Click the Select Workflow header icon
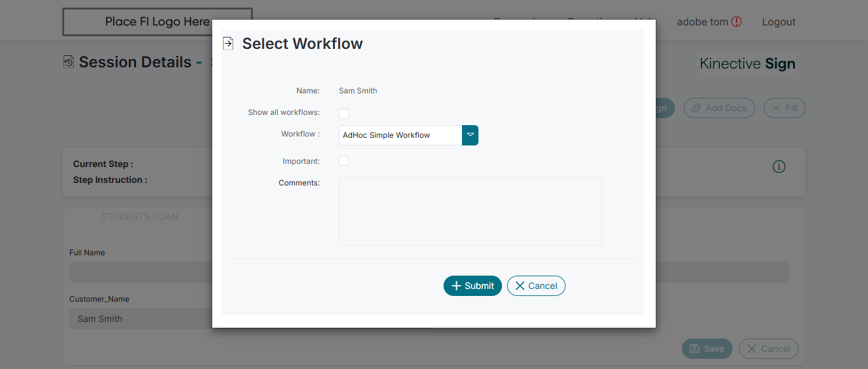The image size is (868, 369). pyautogui.click(x=228, y=43)
